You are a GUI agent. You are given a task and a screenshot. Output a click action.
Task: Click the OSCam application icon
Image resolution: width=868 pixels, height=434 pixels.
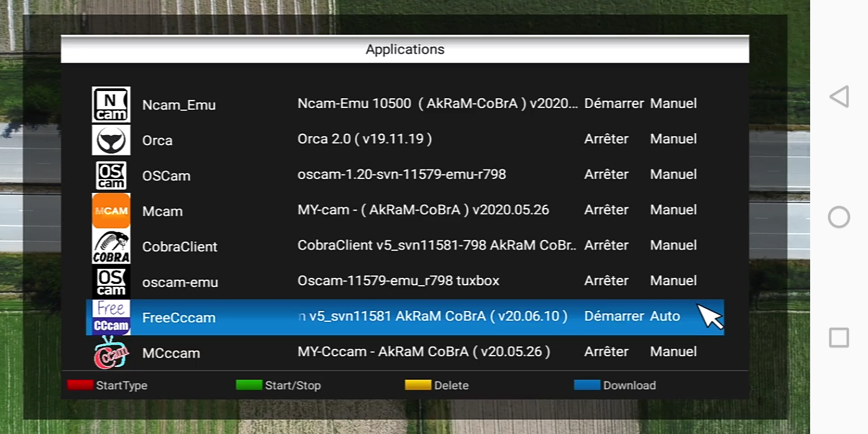[111, 175]
